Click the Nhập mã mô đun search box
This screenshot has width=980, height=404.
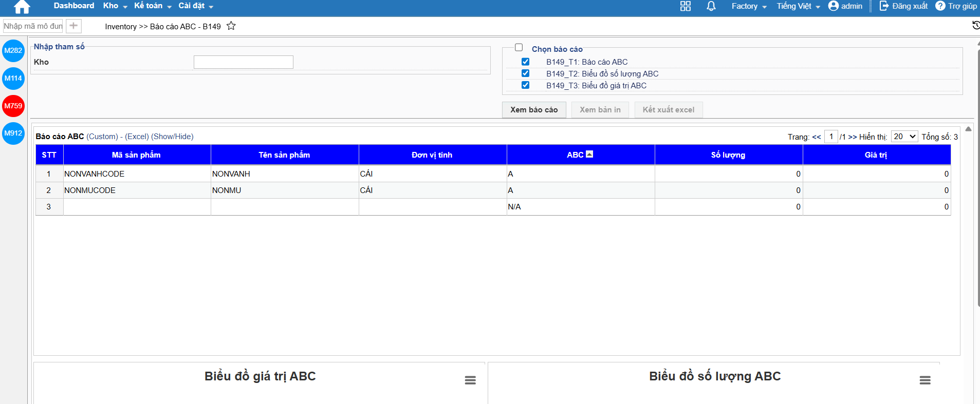click(x=33, y=26)
